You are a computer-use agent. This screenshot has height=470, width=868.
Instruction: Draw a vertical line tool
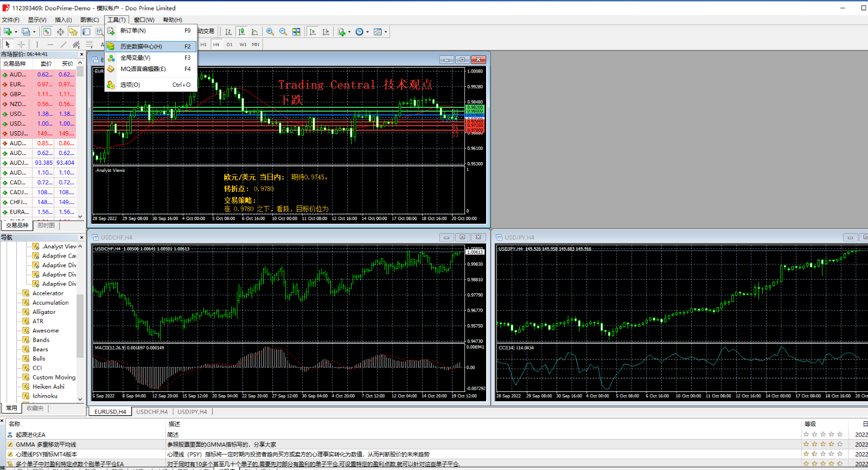37,44
